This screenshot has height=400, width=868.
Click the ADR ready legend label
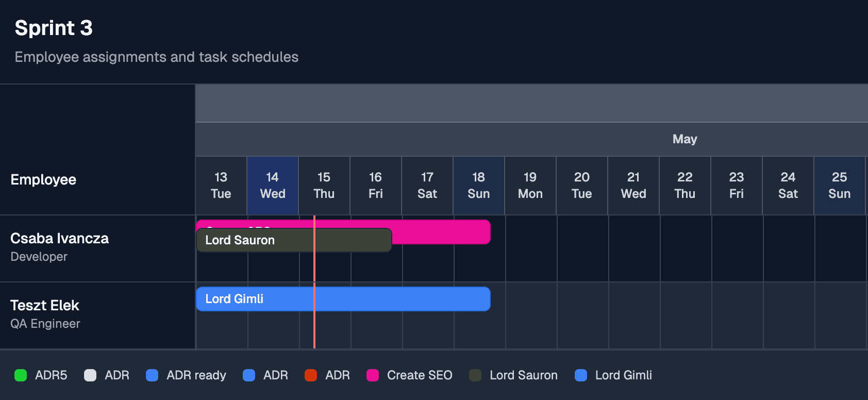pos(196,375)
